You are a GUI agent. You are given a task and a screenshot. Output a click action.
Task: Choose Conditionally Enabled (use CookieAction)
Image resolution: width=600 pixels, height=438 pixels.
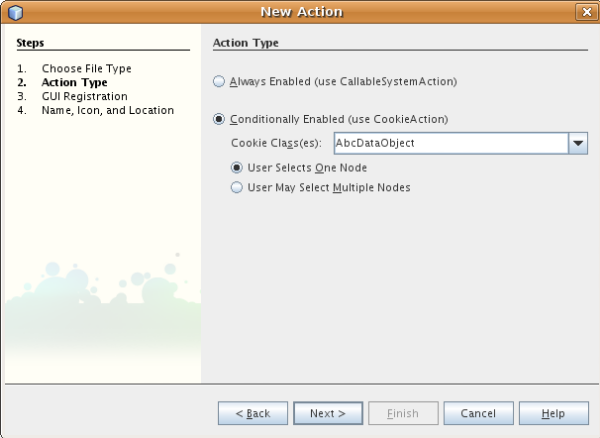point(220,119)
